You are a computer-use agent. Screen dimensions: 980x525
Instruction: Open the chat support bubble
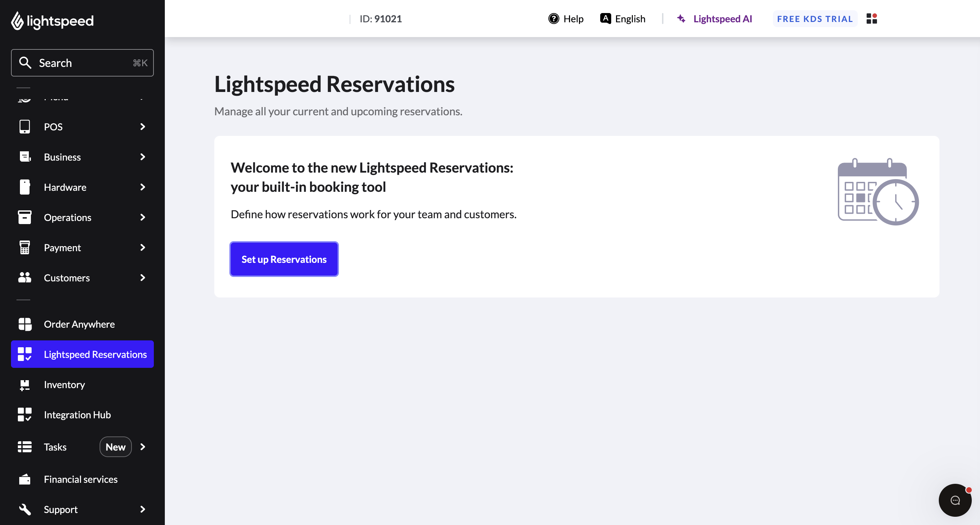point(955,500)
